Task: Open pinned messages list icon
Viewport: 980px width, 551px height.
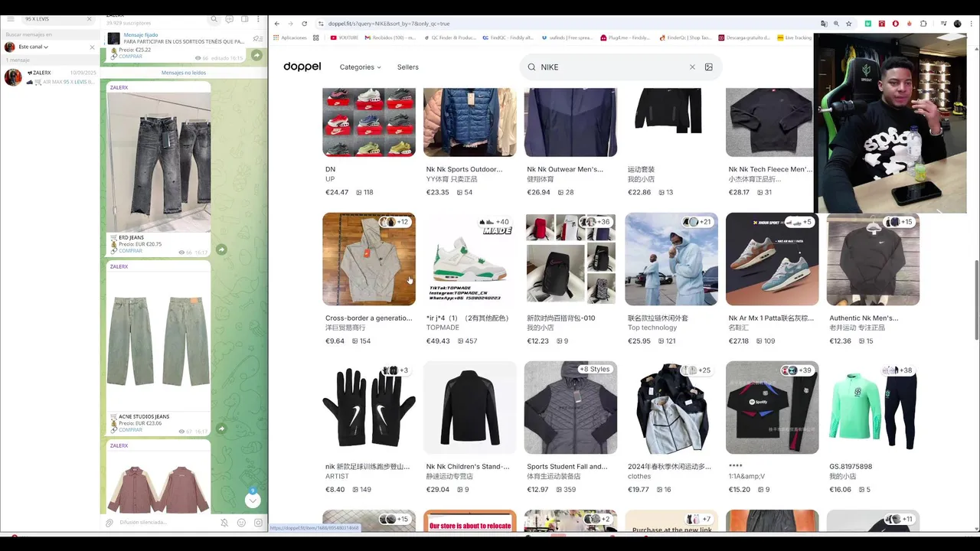Action: [257, 38]
